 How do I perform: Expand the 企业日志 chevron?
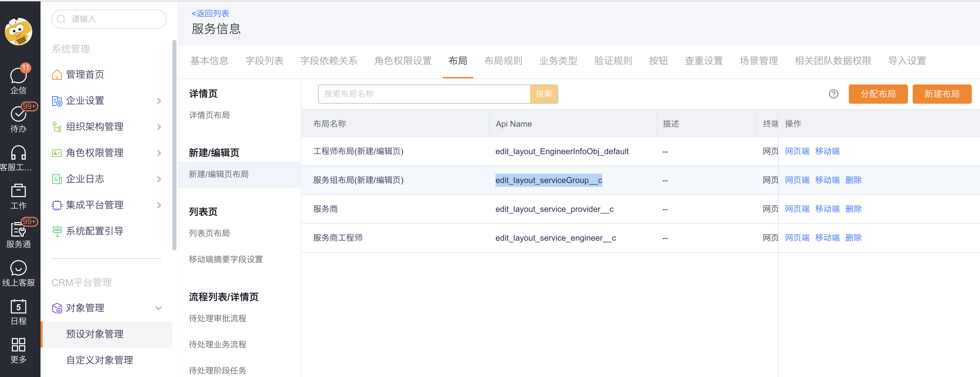click(x=159, y=179)
